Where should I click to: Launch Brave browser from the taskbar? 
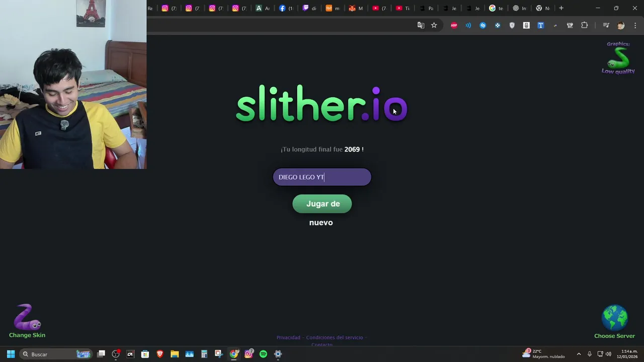tap(160, 354)
